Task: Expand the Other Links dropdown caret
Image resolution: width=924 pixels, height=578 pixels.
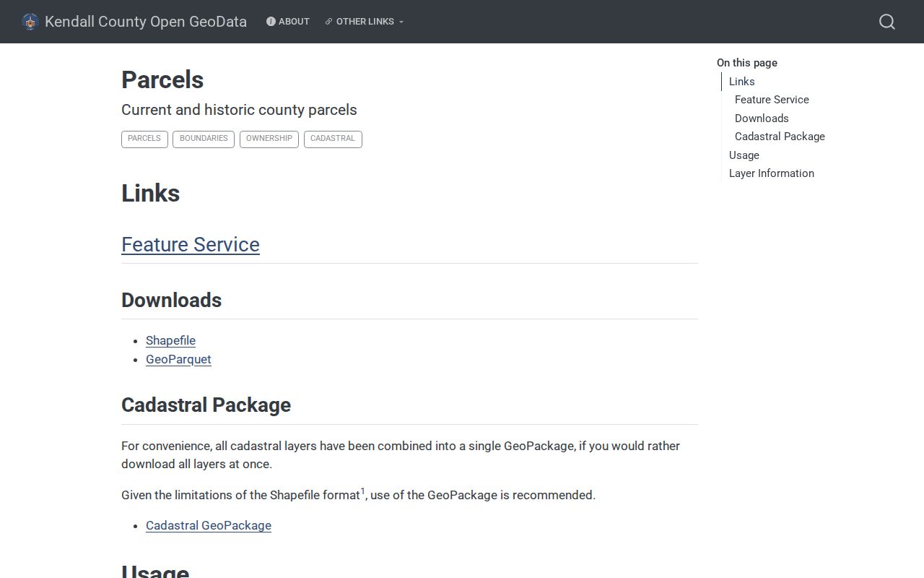Action: tap(401, 22)
